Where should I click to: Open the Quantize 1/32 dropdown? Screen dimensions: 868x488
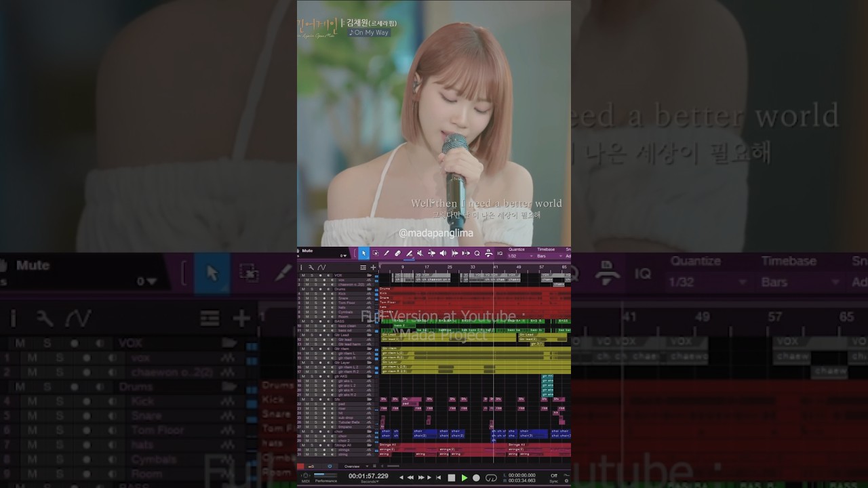pyautogui.click(x=521, y=256)
